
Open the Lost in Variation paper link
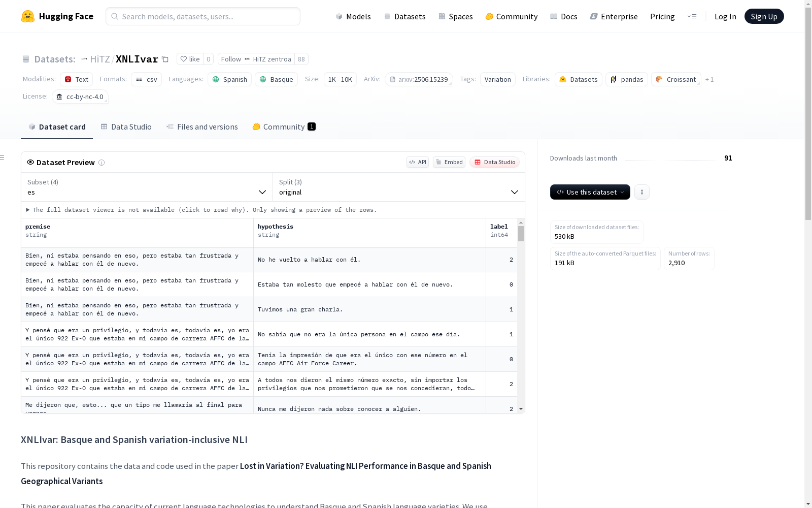[x=256, y=473]
